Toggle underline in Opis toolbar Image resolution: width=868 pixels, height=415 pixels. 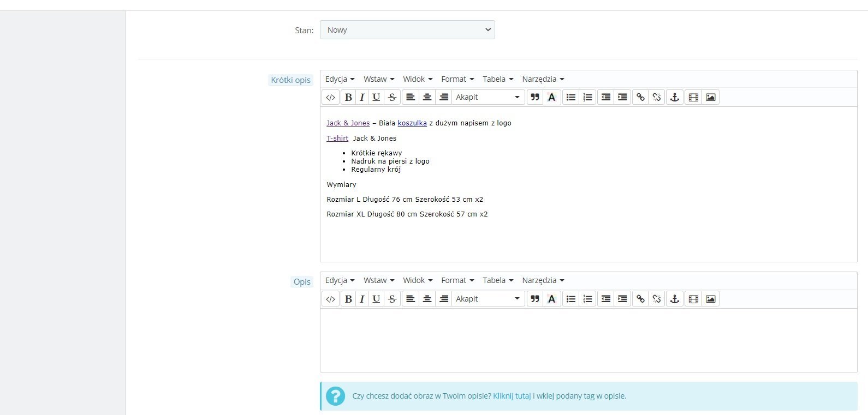pos(376,299)
